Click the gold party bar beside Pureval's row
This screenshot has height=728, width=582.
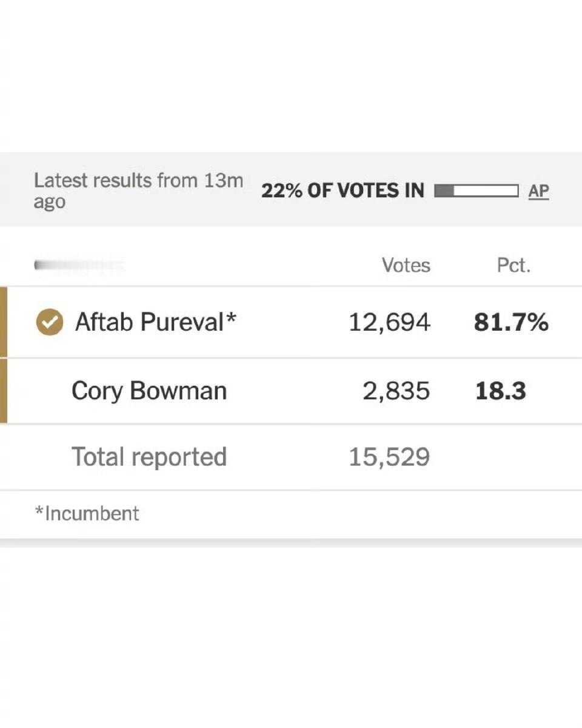pos(3,322)
